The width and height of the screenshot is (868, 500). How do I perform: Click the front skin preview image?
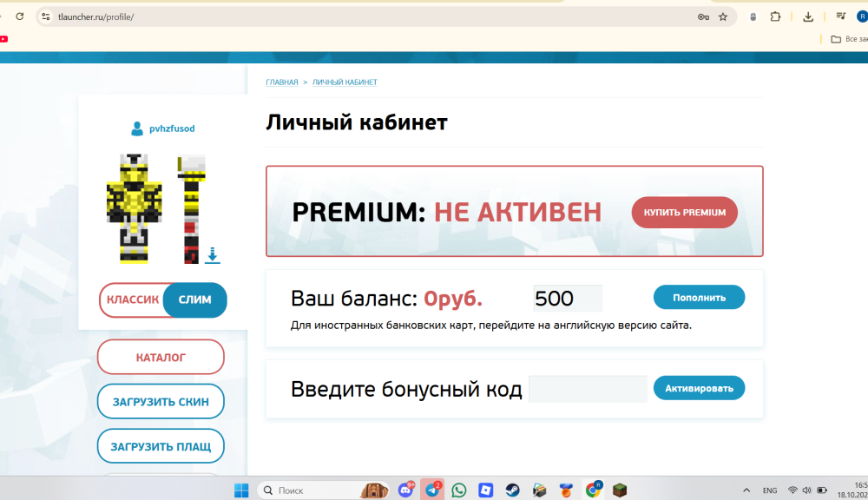pyautogui.click(x=135, y=208)
